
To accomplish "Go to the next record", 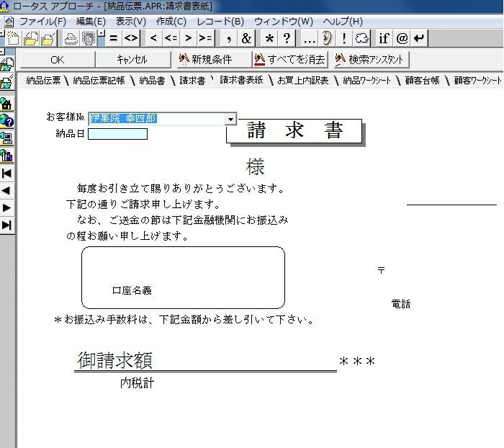I will pos(7,208).
